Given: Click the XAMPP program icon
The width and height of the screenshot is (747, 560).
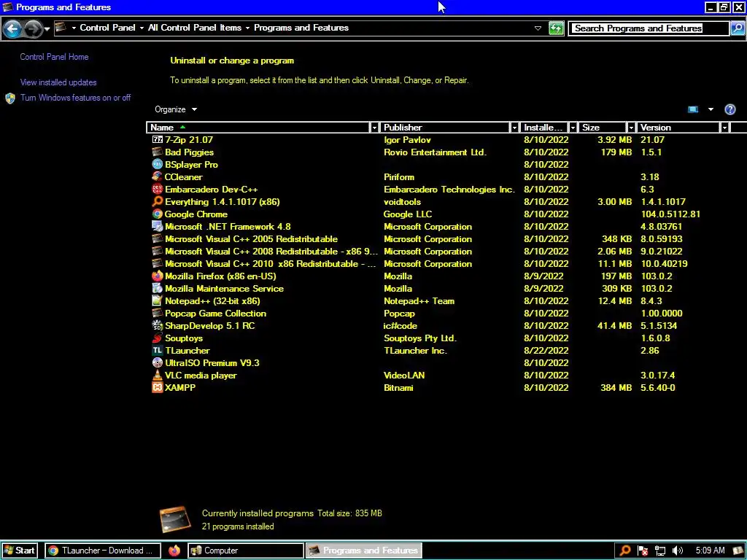Looking at the screenshot, I should click(x=158, y=387).
